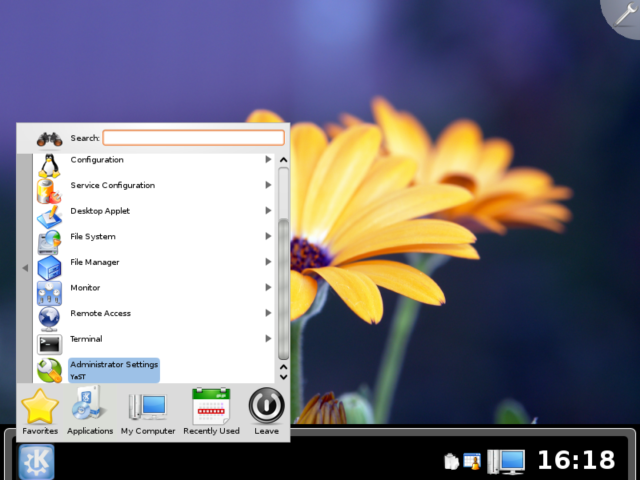Expand the Configuration submenu arrow

click(268, 159)
